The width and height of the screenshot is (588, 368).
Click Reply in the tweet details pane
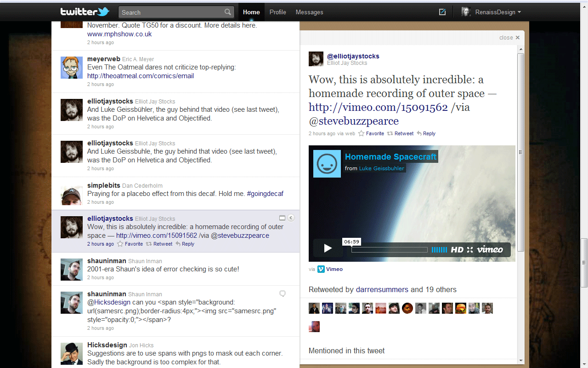pos(426,133)
